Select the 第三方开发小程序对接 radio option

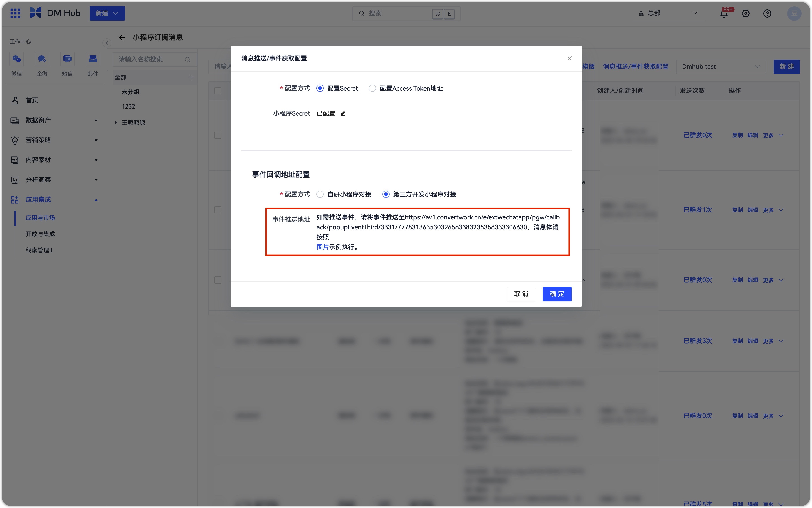pos(386,194)
